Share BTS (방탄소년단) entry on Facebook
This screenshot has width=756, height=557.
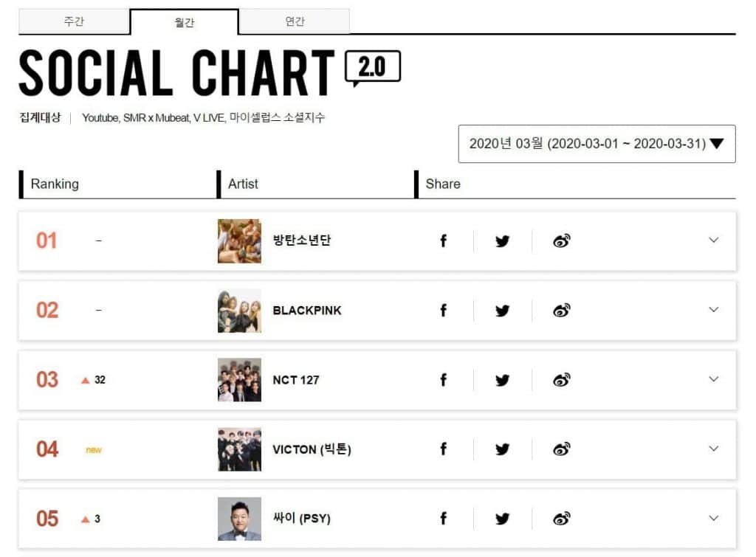tap(443, 241)
